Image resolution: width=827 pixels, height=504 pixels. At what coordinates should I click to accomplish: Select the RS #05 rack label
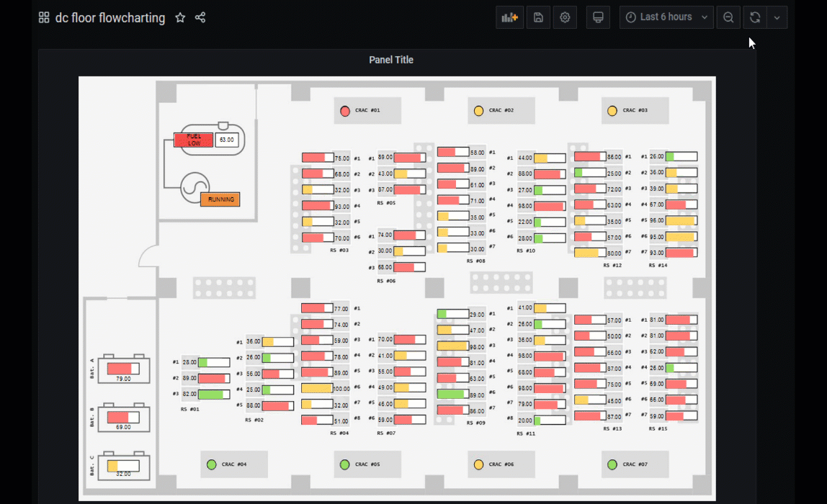point(387,202)
